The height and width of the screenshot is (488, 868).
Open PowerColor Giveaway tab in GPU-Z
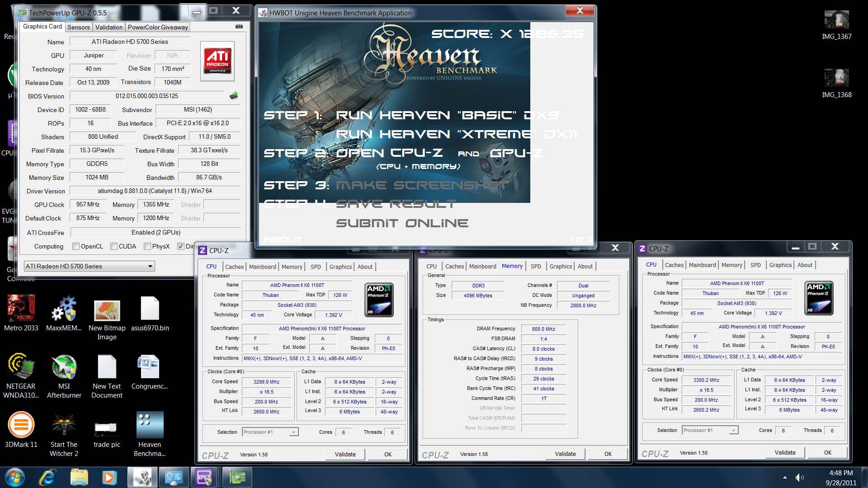(x=158, y=27)
